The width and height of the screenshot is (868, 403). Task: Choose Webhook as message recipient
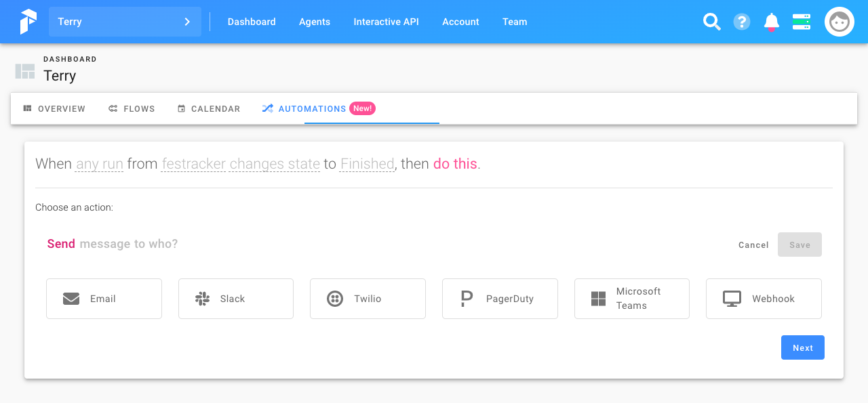pos(764,299)
